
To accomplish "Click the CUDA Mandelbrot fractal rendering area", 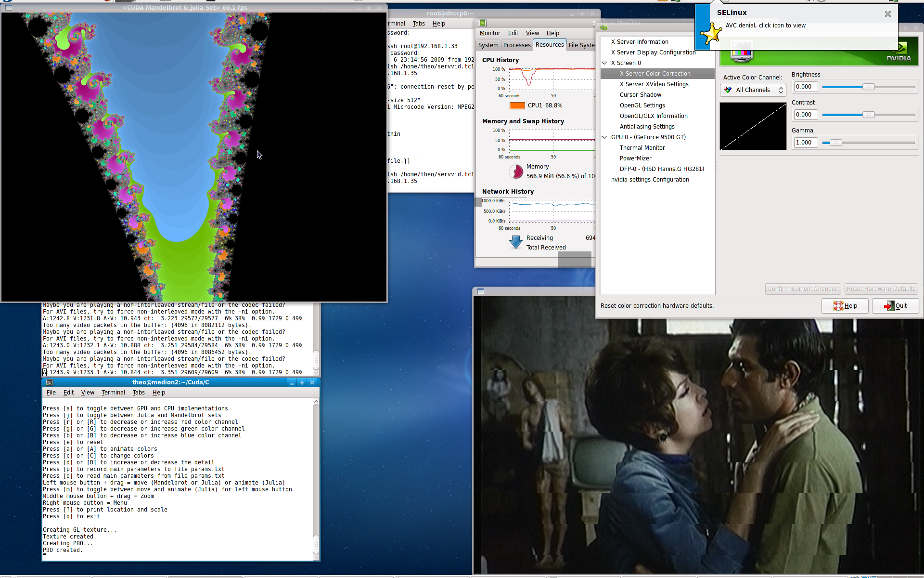I will (x=194, y=157).
